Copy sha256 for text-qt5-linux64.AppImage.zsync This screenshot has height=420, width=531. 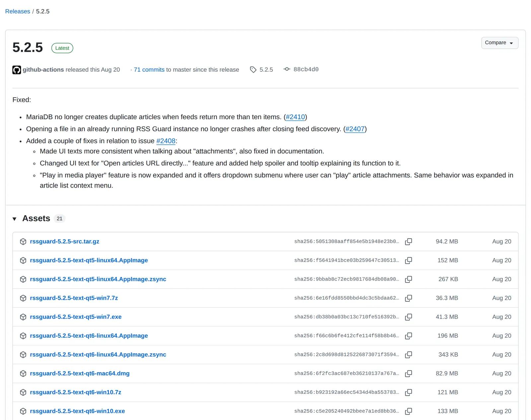click(409, 280)
